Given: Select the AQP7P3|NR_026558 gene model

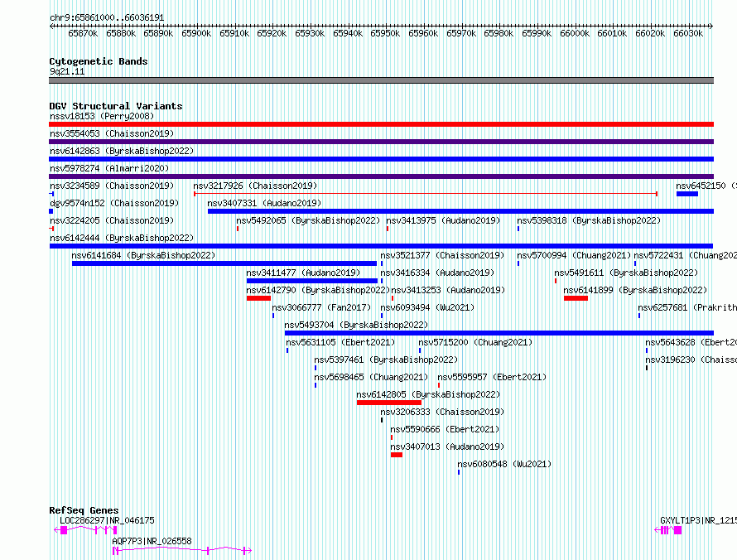Looking at the screenshot, I should coord(182,550).
